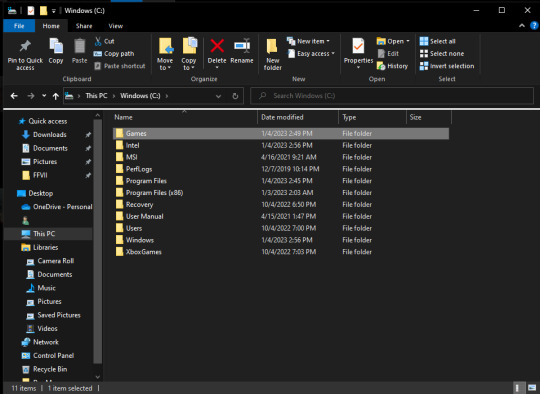Open the File menu tab

pyautogui.click(x=19, y=26)
